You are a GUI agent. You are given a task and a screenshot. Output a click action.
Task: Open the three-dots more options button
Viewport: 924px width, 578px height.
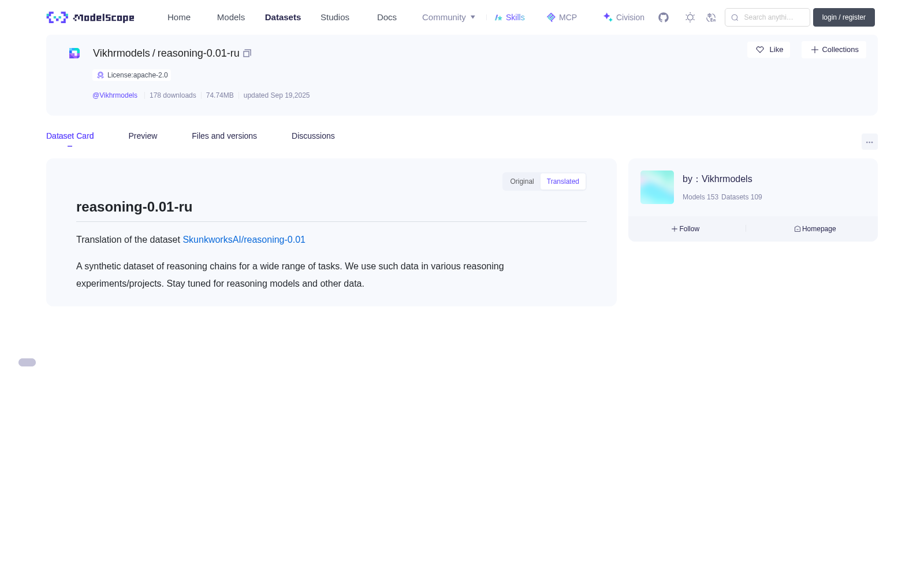(870, 142)
